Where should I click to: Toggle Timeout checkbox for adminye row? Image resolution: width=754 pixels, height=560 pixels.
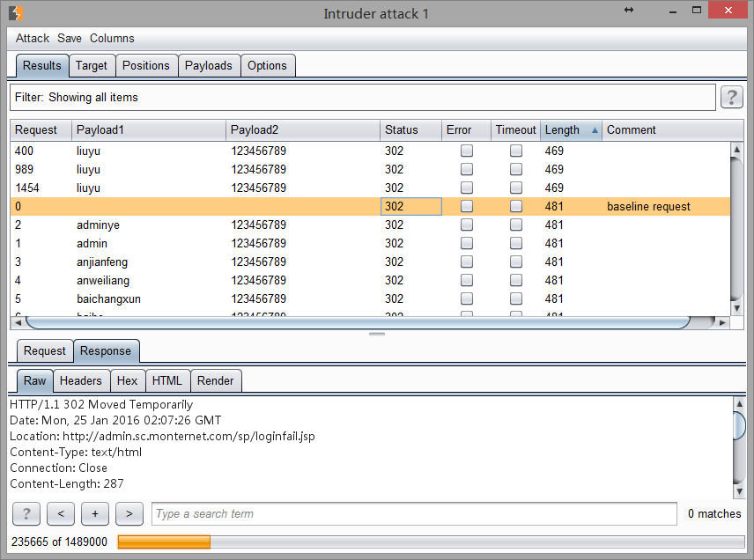click(x=516, y=225)
